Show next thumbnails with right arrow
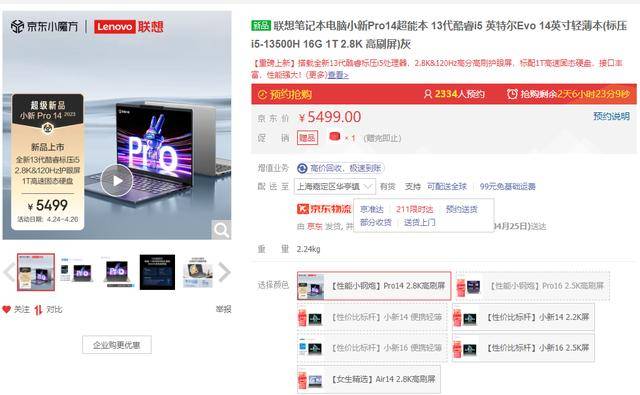This screenshot has width=640, height=395. (x=225, y=272)
